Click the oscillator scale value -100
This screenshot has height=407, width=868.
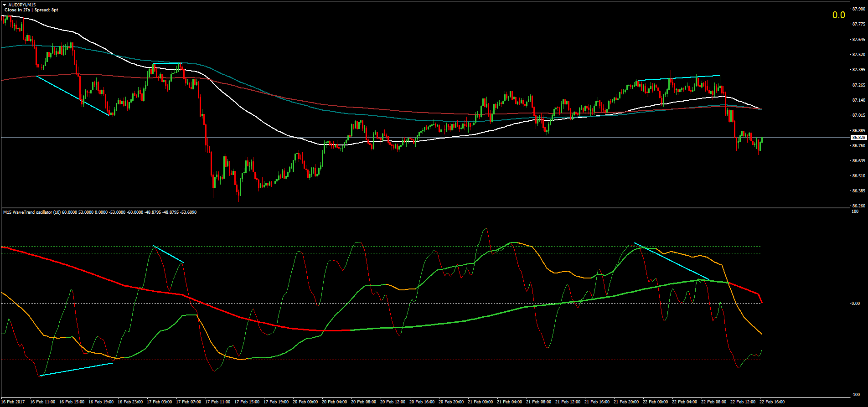tap(856, 395)
